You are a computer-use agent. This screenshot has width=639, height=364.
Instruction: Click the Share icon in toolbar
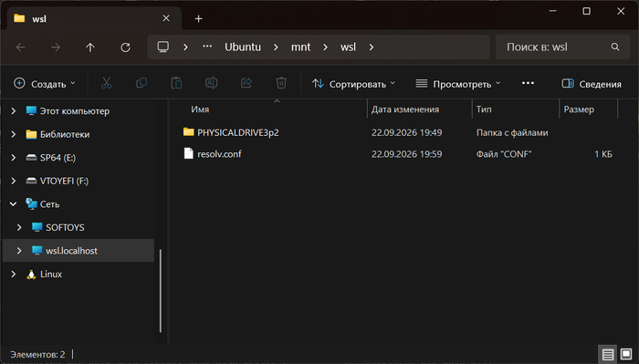(x=246, y=83)
